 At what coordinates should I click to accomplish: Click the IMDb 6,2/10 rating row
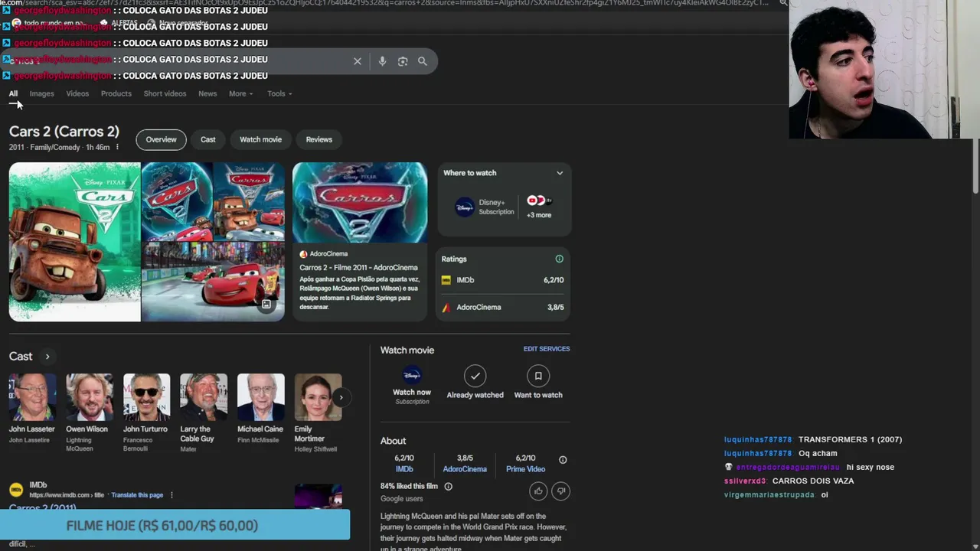tap(503, 280)
